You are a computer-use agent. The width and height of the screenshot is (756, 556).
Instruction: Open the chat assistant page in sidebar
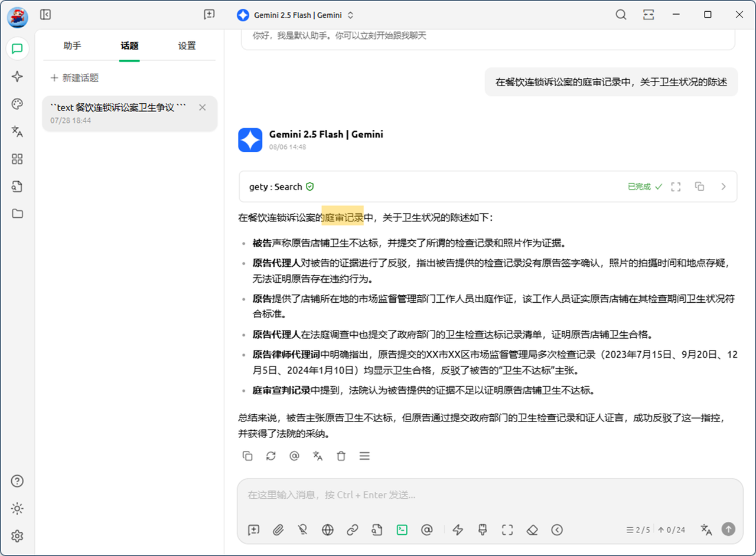click(17, 48)
